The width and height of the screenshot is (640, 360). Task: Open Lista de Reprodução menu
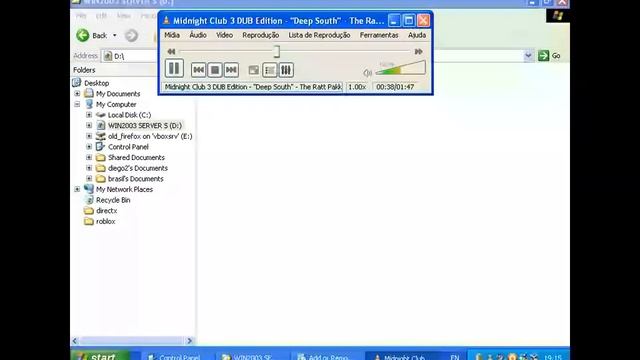[319, 35]
